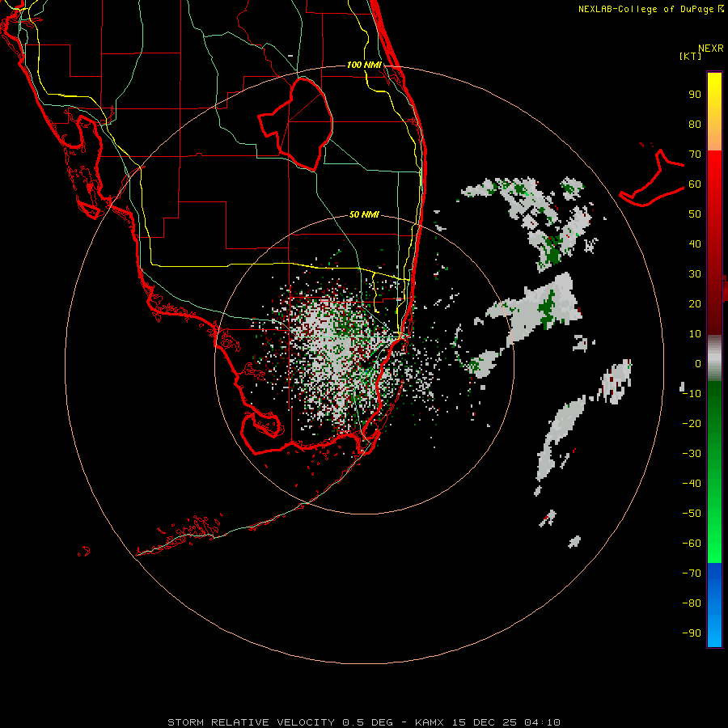Click the -60 value on the velocity scale
The height and width of the screenshot is (728, 728).
692,544
